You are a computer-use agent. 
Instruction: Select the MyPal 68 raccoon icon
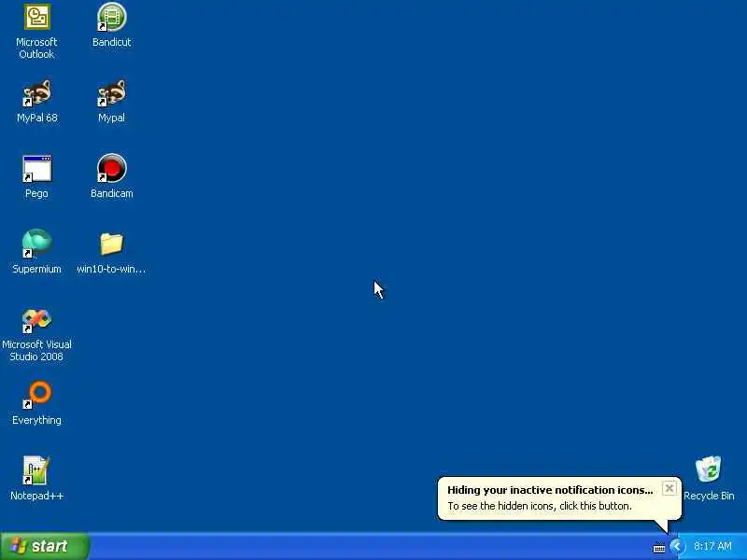pyautogui.click(x=36, y=92)
